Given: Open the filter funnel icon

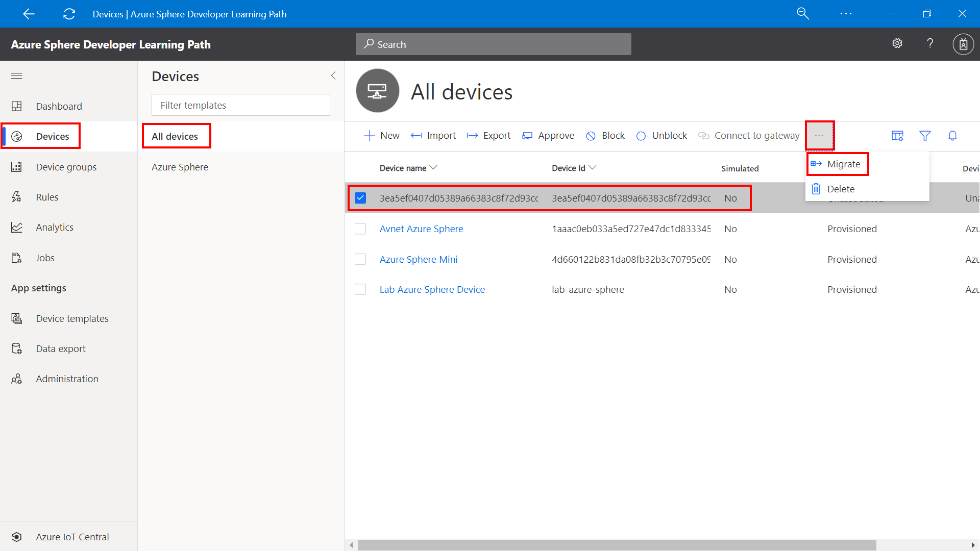Looking at the screenshot, I should coord(925,136).
